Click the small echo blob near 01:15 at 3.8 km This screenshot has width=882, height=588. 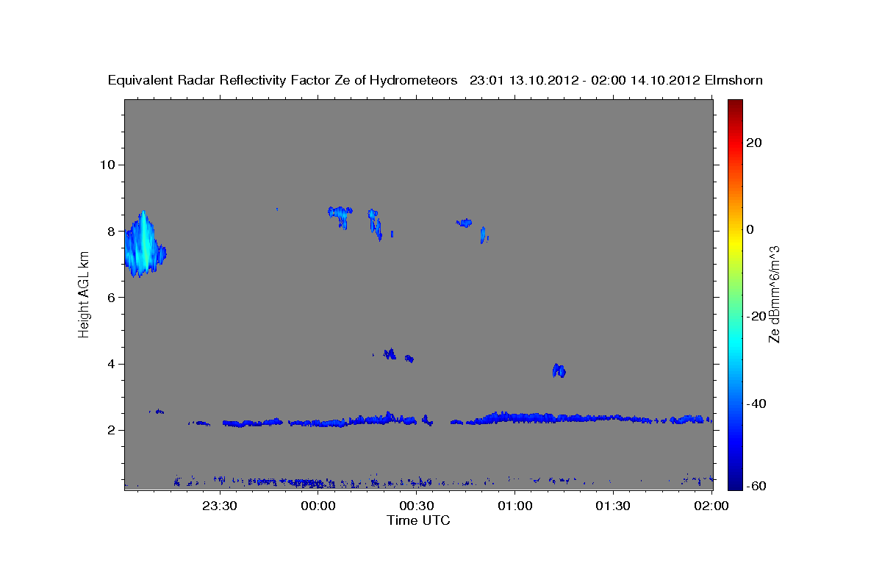pos(559,370)
